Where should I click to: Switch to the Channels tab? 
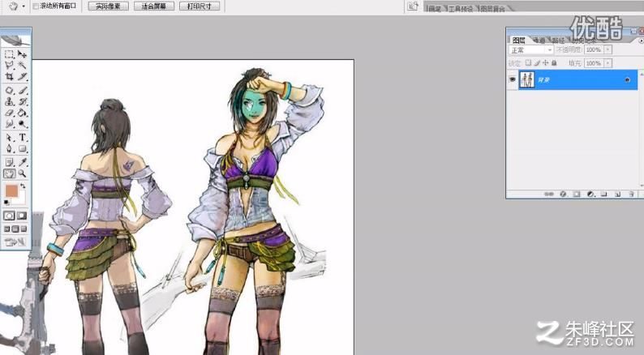[539, 41]
